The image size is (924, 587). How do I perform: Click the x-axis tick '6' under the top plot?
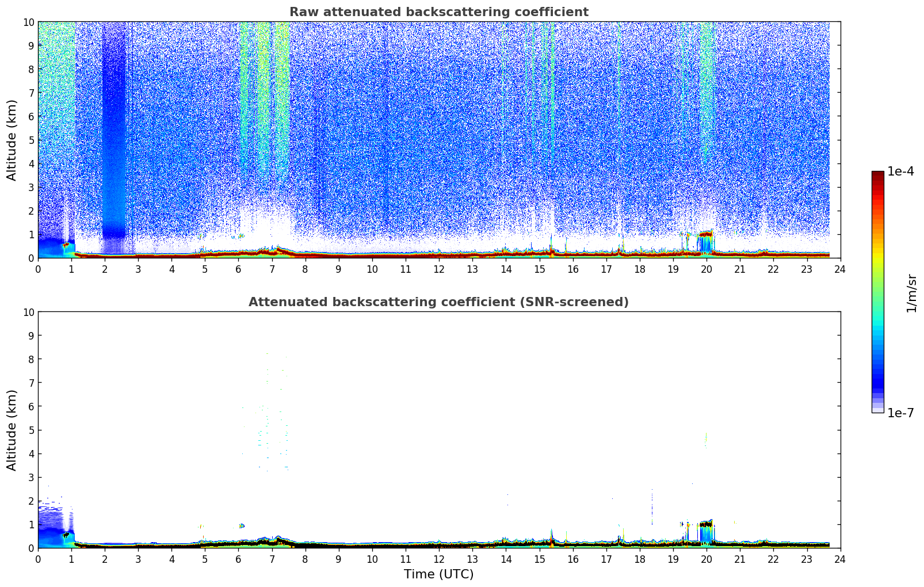click(x=239, y=269)
